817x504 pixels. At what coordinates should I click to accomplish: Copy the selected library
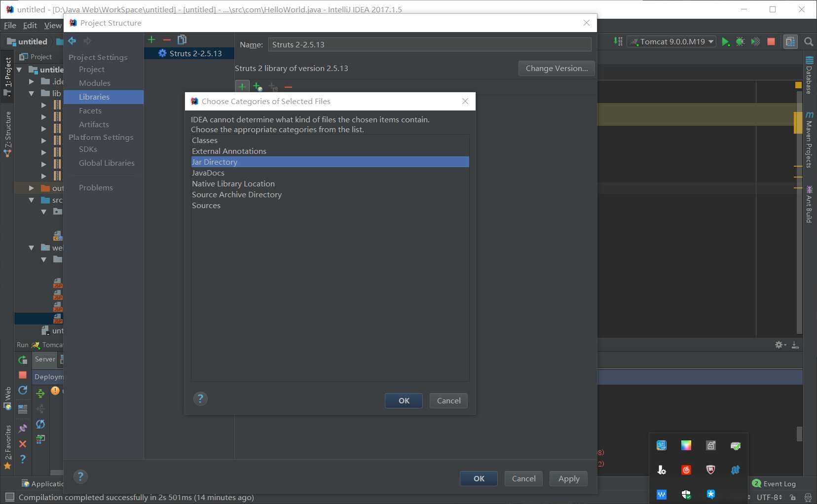pos(182,39)
